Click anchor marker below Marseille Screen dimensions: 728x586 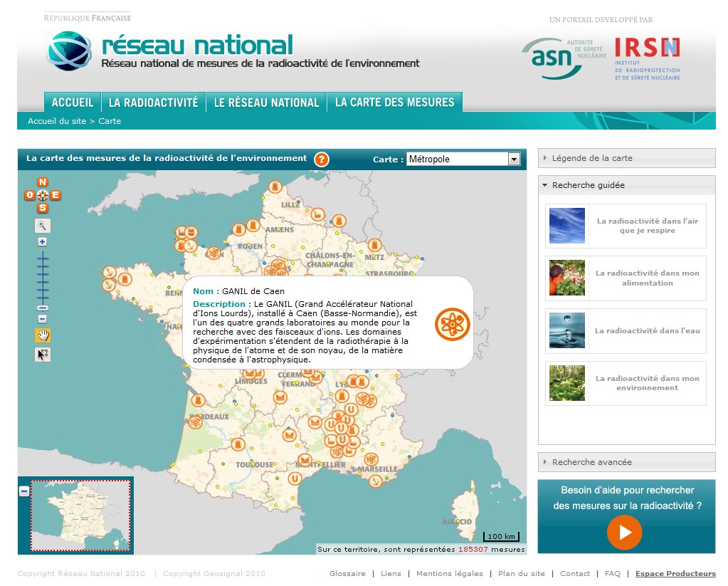click(375, 481)
